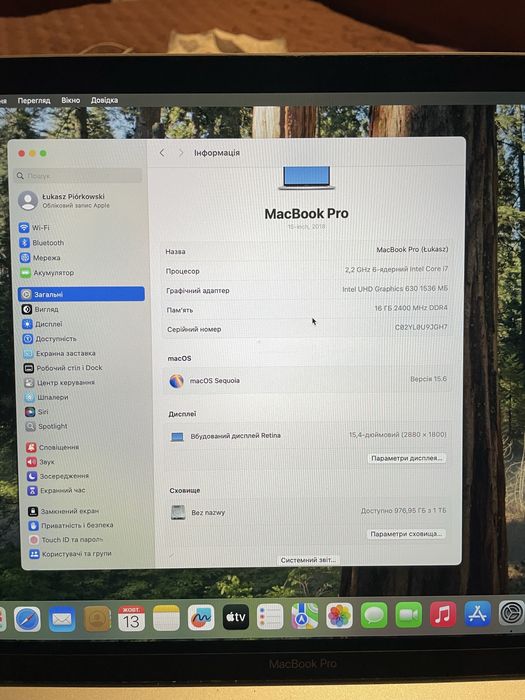Click Параметри дисплея button

(407, 458)
